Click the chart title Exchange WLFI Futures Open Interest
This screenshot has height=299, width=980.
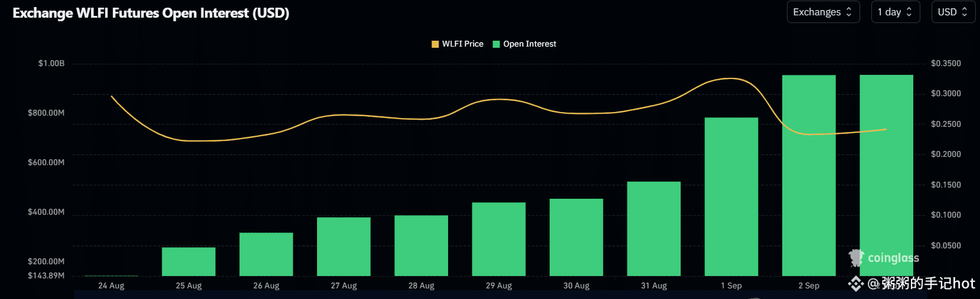[151, 13]
